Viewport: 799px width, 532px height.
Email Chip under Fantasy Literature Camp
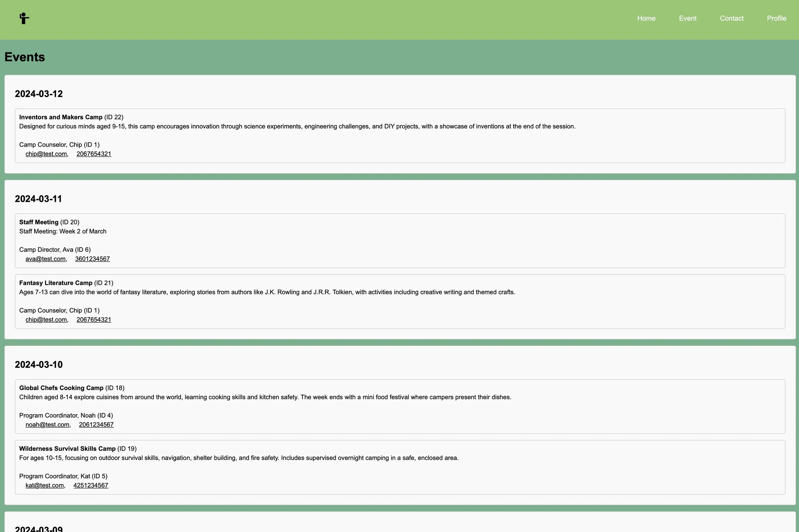[46, 320]
